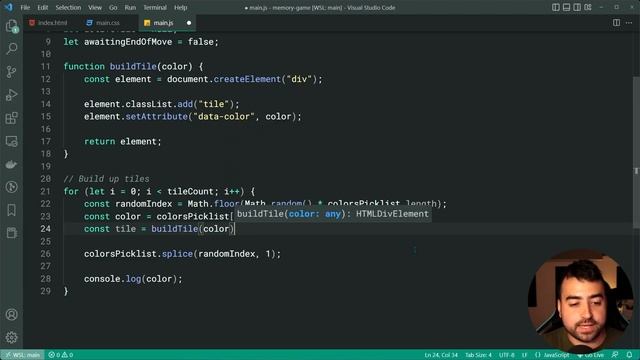Viewport: 640px width, 360px height.
Task: Click Split Editor Right icon
Action: [x=616, y=23]
